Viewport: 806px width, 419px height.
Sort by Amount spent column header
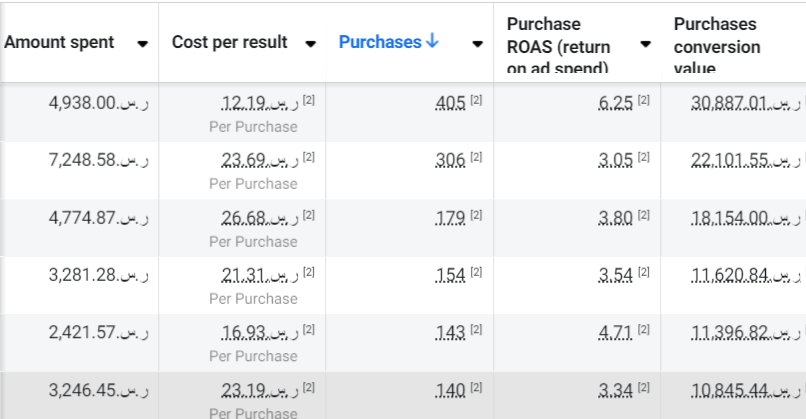click(59, 42)
